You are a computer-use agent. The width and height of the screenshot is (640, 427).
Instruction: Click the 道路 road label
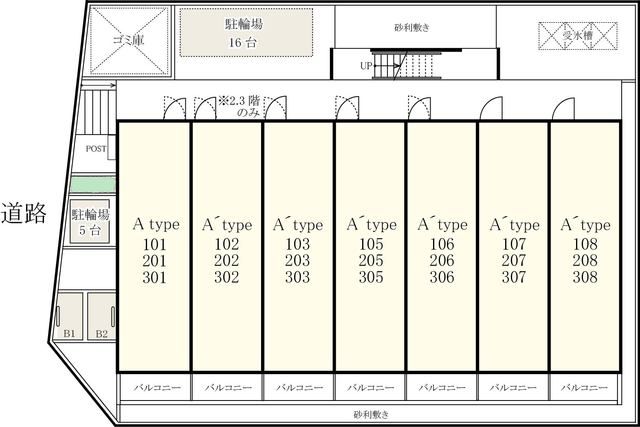tap(23, 213)
